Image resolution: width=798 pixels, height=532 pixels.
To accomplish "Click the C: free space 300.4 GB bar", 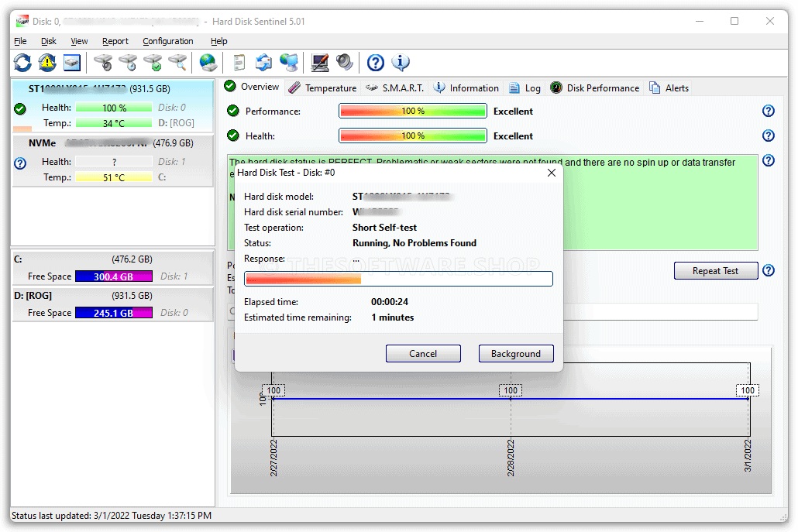I will tap(113, 276).
